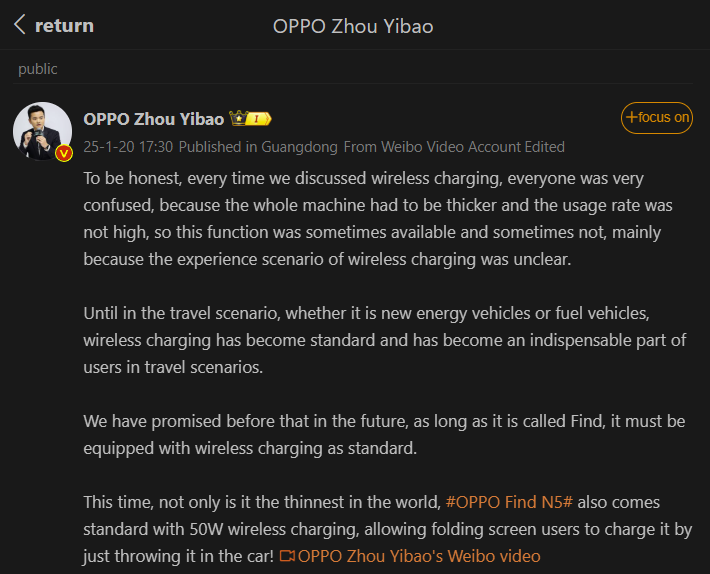This screenshot has width=710, height=574.
Task: Click the 25-1-20 17:30 post timestamp
Action: pyautogui.click(x=128, y=146)
